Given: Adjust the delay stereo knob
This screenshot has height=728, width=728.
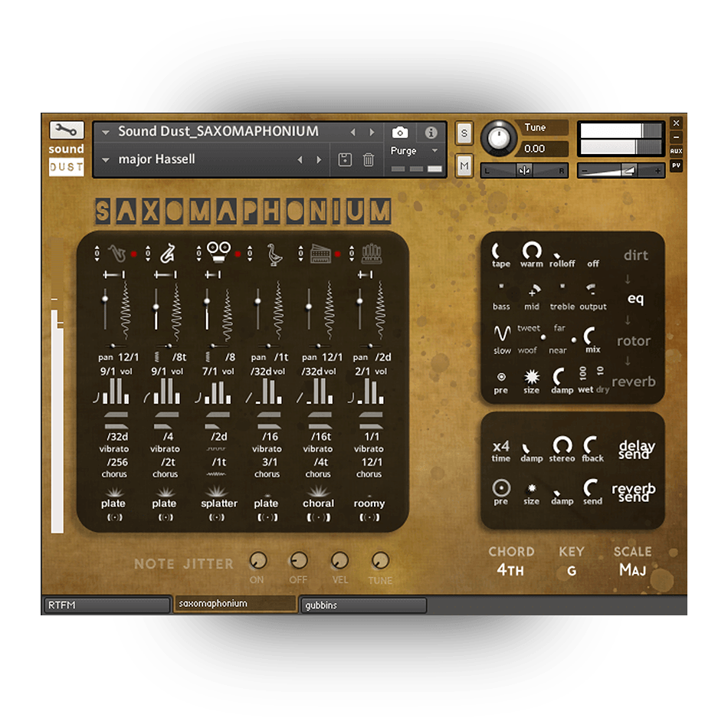Looking at the screenshot, I should click(562, 444).
